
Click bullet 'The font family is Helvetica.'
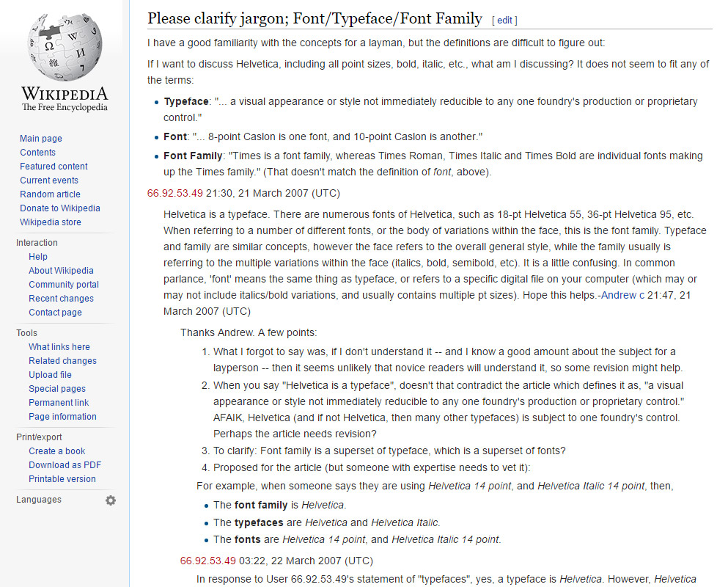click(x=280, y=506)
